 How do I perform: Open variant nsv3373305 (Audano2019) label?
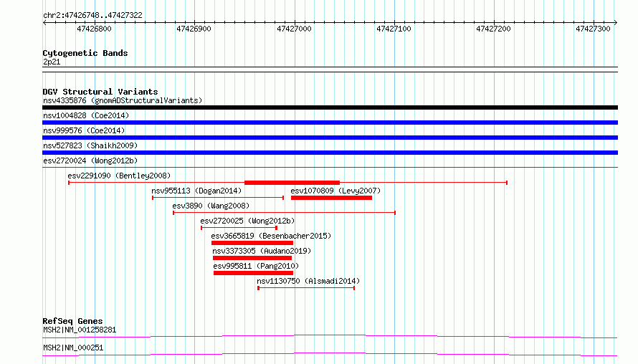262,251
